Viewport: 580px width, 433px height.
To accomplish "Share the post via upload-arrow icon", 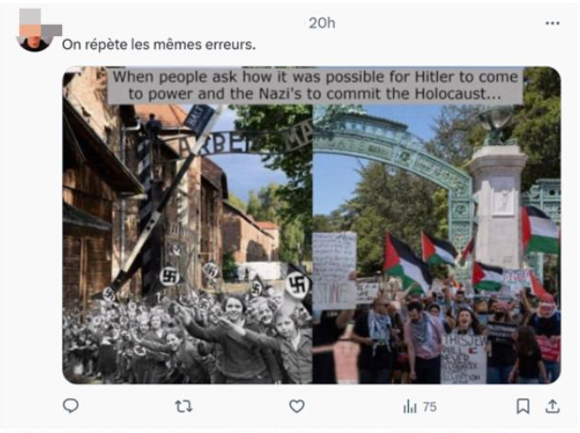I will tap(552, 406).
